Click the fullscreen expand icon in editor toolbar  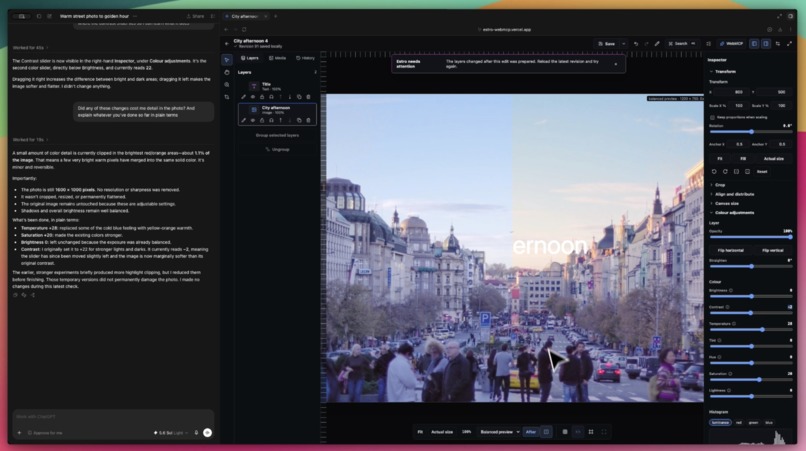click(x=789, y=44)
